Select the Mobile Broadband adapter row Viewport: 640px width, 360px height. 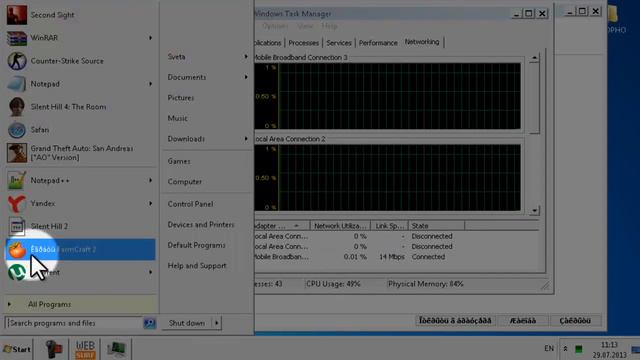[396, 257]
